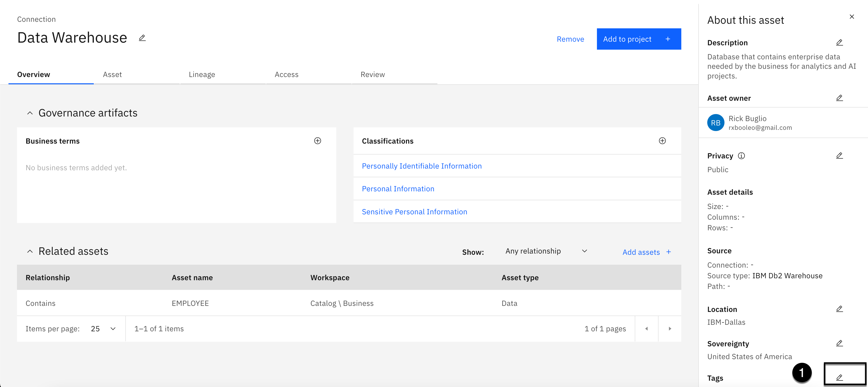The image size is (868, 387).
Task: Edit the Tags section
Action: coord(839,378)
